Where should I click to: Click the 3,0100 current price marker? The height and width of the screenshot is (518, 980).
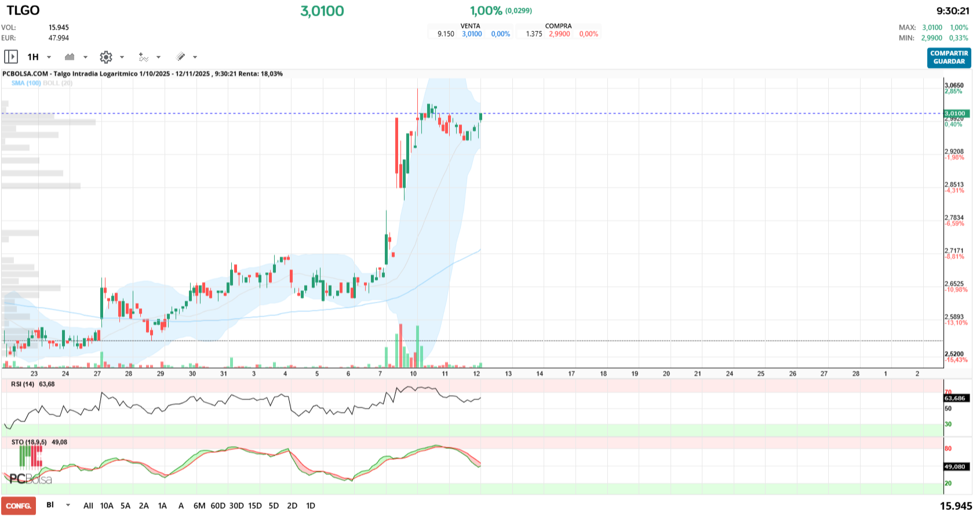click(955, 114)
